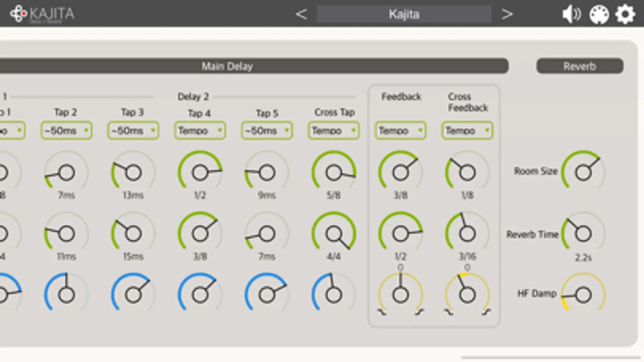Open Tap 2 mode dropdown (-50ms)

(x=66, y=130)
